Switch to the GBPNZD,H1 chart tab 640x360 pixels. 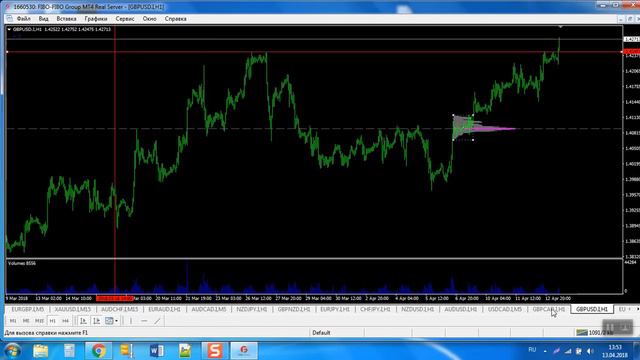pyautogui.click(x=294, y=309)
